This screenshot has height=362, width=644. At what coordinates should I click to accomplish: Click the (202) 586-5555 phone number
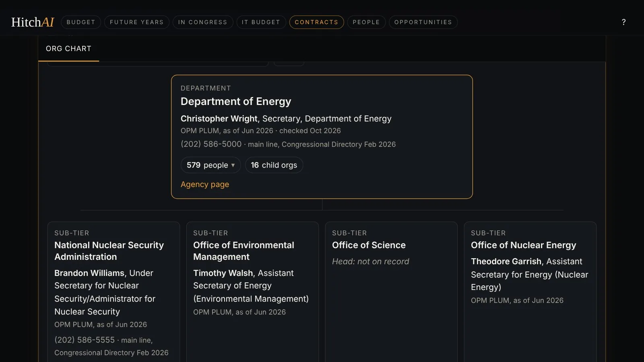point(85,340)
